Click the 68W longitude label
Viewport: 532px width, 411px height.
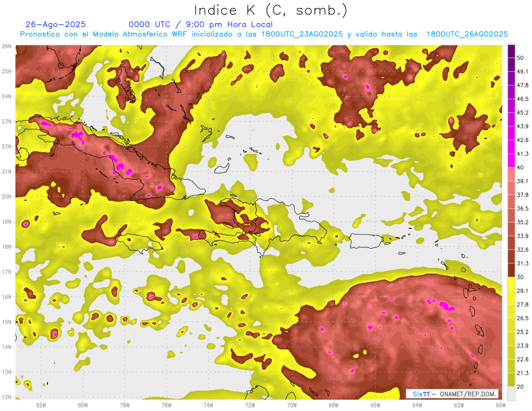click(x=333, y=405)
